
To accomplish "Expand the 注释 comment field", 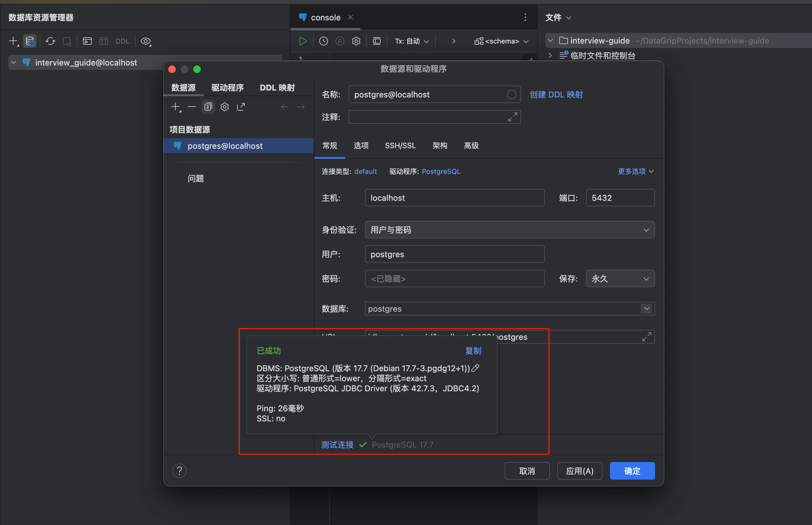I will pyautogui.click(x=513, y=117).
